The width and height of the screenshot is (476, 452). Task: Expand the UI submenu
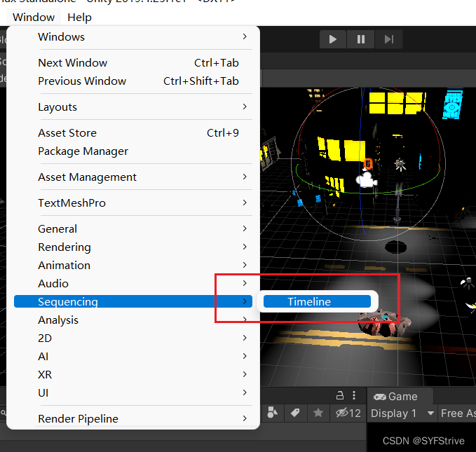coord(133,393)
